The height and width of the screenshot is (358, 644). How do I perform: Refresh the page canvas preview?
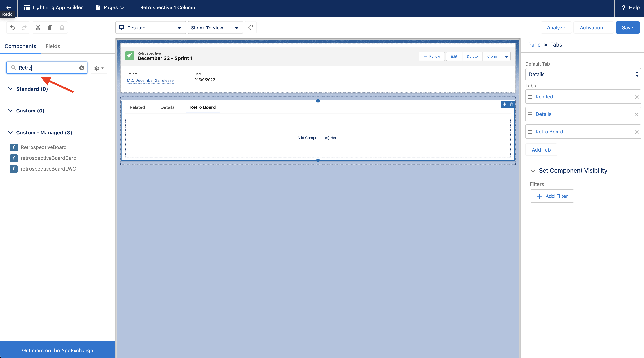coord(250,27)
